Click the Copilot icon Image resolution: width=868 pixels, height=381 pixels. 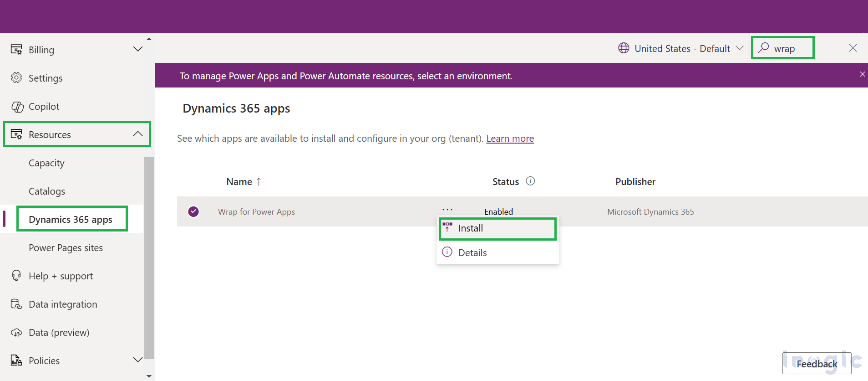coord(17,107)
